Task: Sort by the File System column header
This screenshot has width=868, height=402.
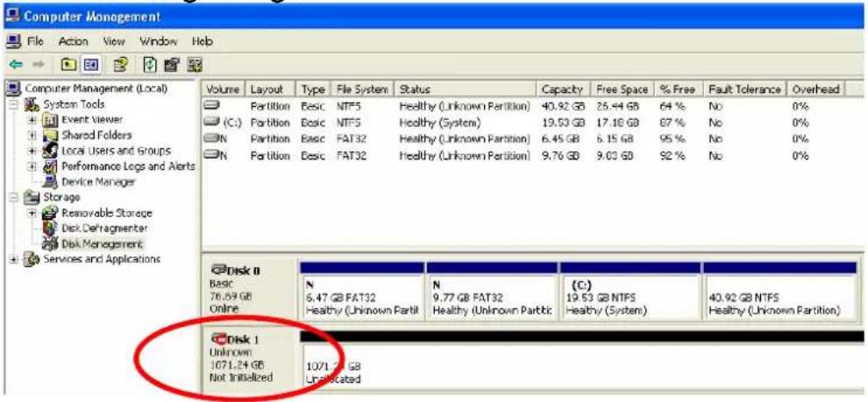Action: (362, 89)
